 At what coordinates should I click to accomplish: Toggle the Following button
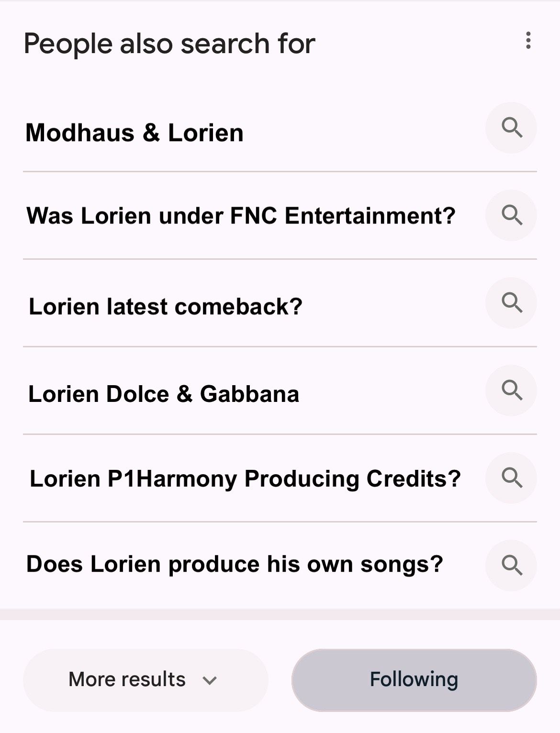point(414,680)
